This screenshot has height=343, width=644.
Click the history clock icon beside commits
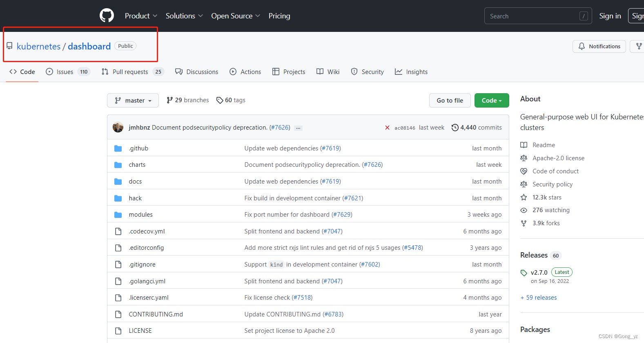click(x=455, y=128)
